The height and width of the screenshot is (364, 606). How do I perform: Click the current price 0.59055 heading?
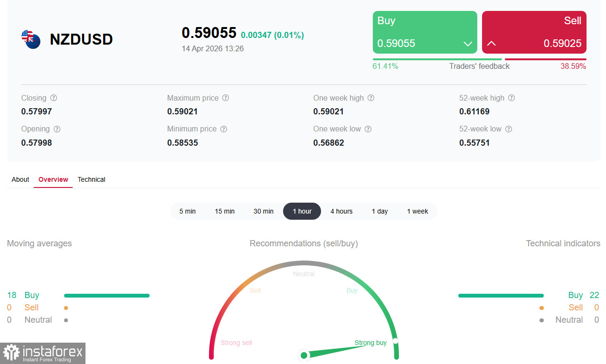209,33
